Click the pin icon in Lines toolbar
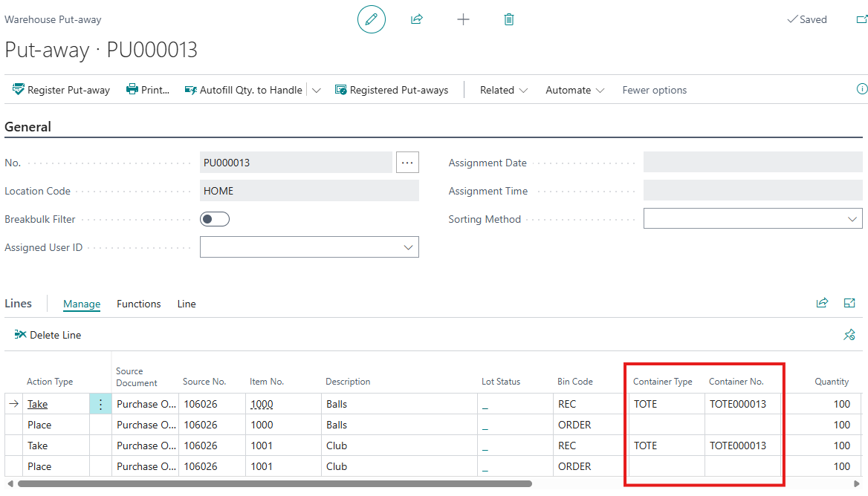The height and width of the screenshot is (496, 868). [849, 335]
